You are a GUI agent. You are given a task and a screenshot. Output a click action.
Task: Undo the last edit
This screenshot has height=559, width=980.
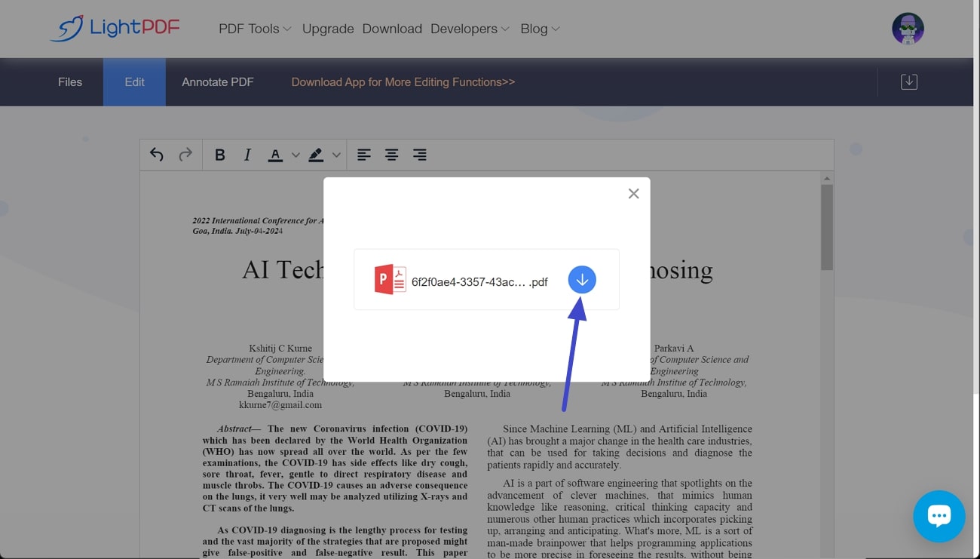[156, 155]
